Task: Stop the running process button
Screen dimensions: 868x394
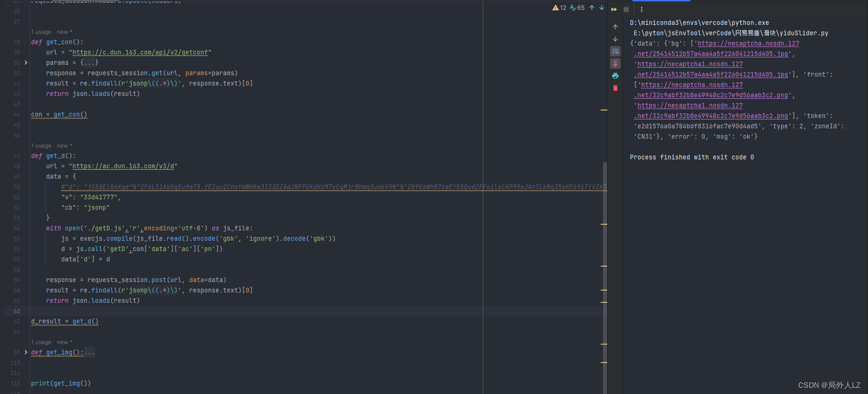Action: 626,9
